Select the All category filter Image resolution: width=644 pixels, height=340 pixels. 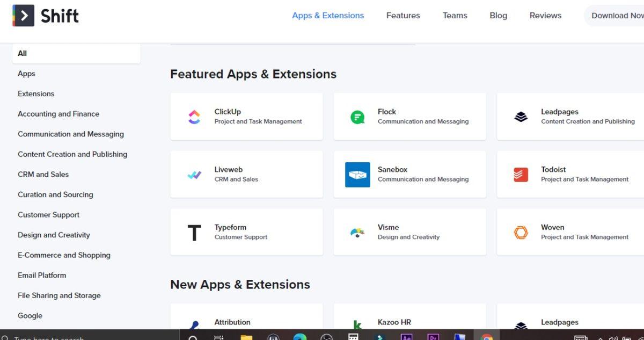[x=22, y=53]
